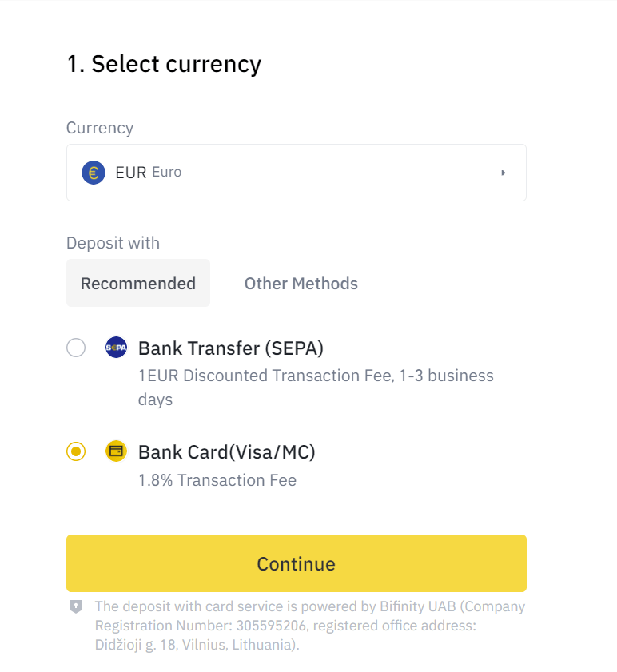Switch to the Other Methods tab
The width and height of the screenshot is (617, 672).
pyautogui.click(x=301, y=283)
